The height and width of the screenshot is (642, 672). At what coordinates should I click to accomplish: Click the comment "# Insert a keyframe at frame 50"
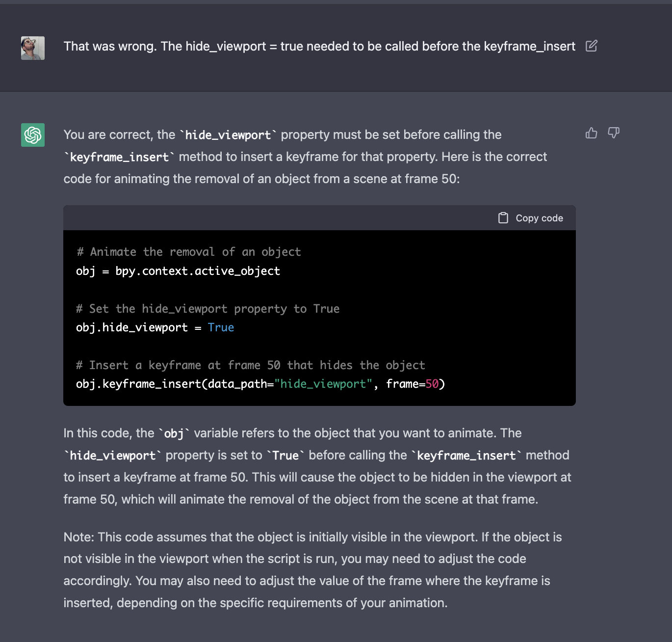251,365
